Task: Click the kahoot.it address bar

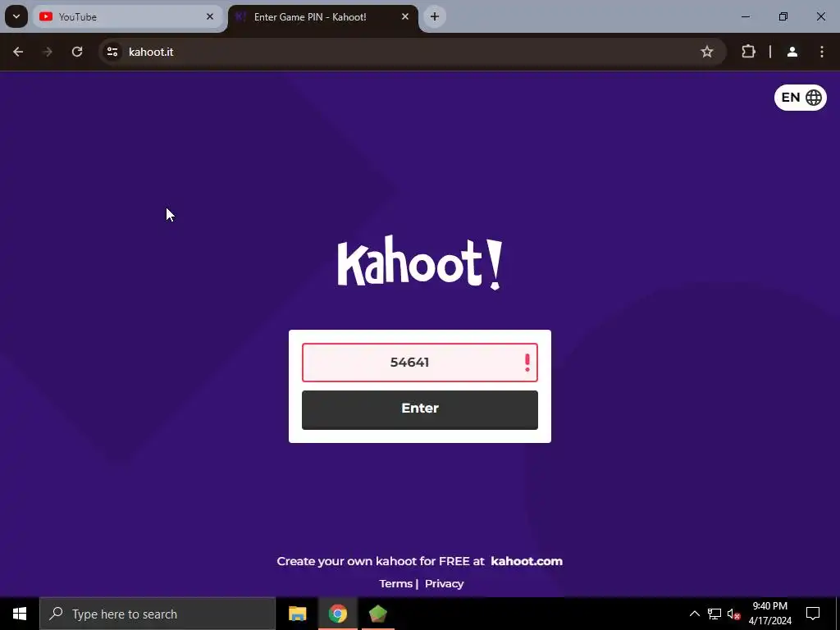Action: pyautogui.click(x=413, y=52)
